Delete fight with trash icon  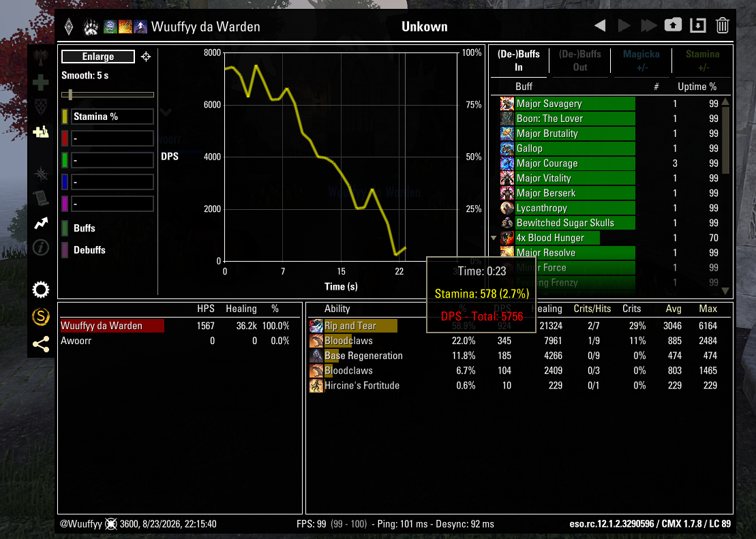722,25
